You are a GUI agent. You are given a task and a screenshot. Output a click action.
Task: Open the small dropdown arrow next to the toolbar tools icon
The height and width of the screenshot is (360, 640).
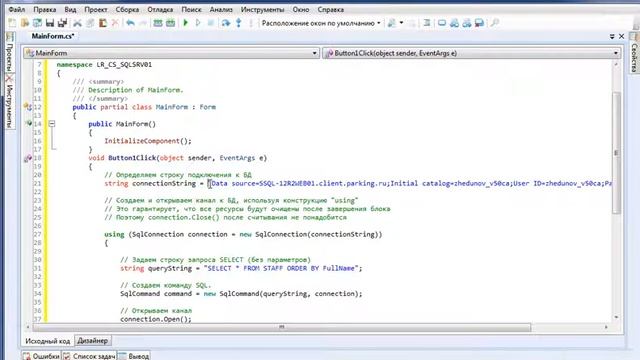(x=401, y=23)
